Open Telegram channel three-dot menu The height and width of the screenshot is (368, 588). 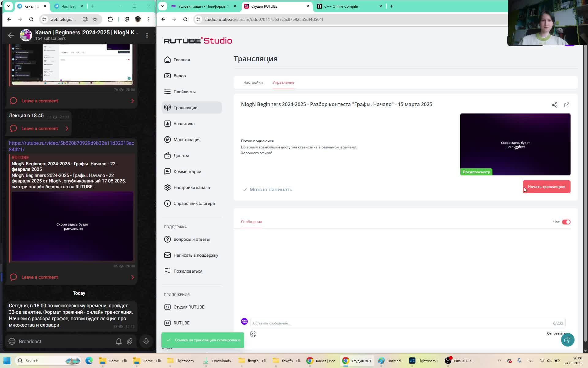tap(147, 35)
